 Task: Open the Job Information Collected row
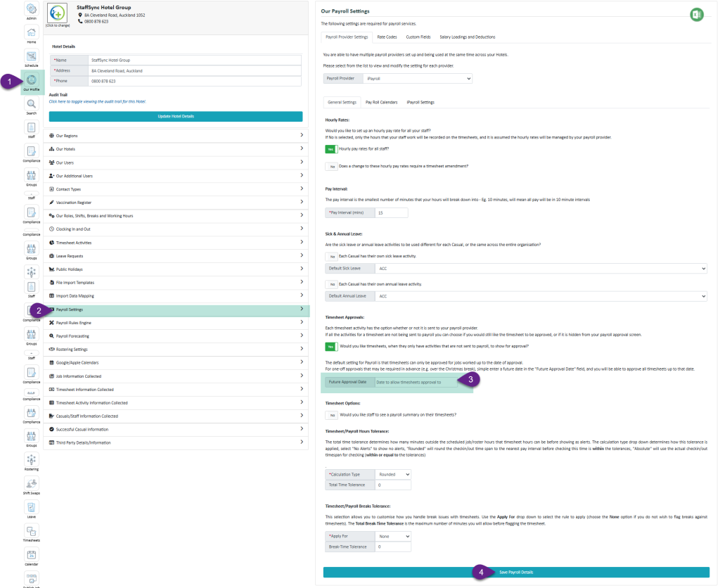(x=176, y=376)
